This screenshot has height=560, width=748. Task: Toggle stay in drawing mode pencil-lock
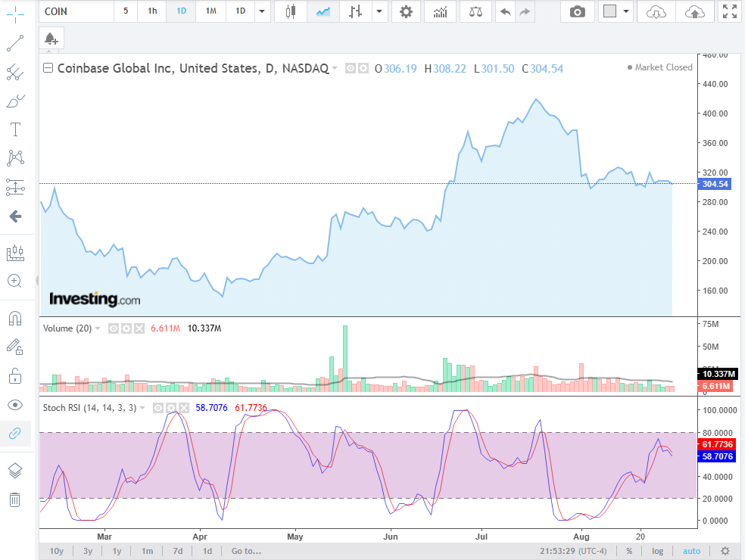[x=15, y=347]
